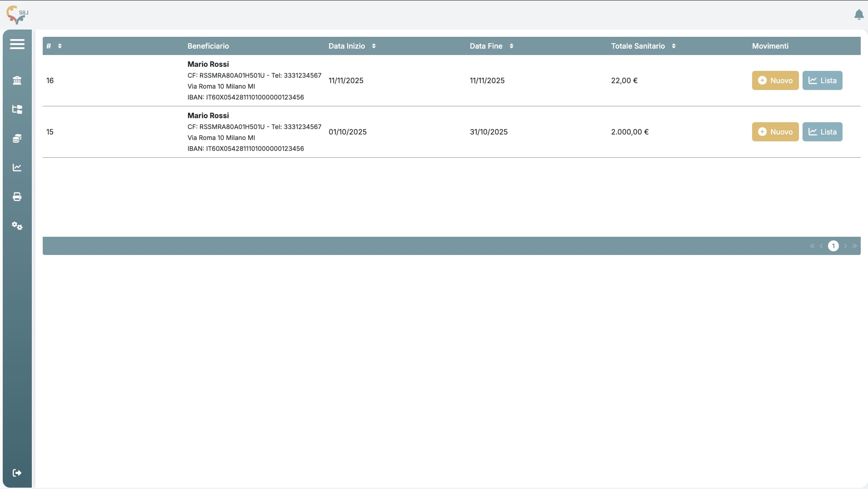The image size is (868, 489).
Task: Click the SILI logo
Action: [17, 15]
